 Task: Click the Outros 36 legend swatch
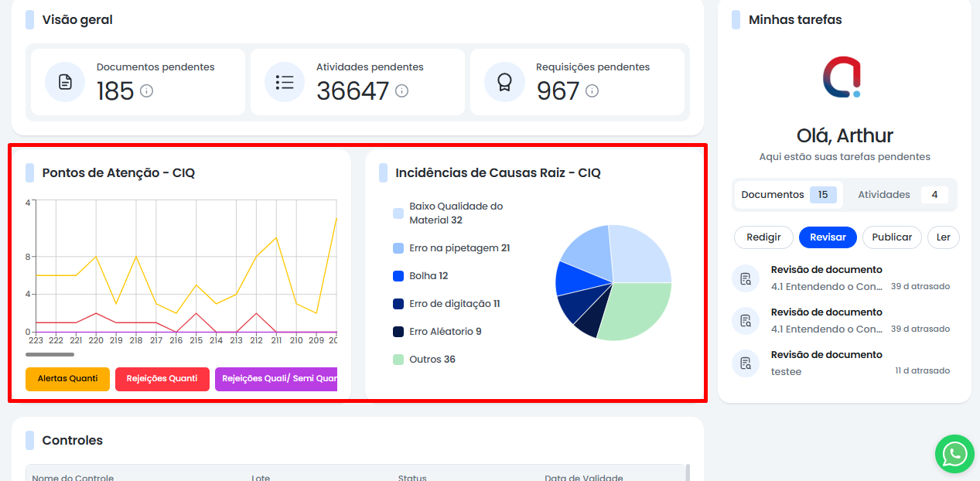coord(398,360)
